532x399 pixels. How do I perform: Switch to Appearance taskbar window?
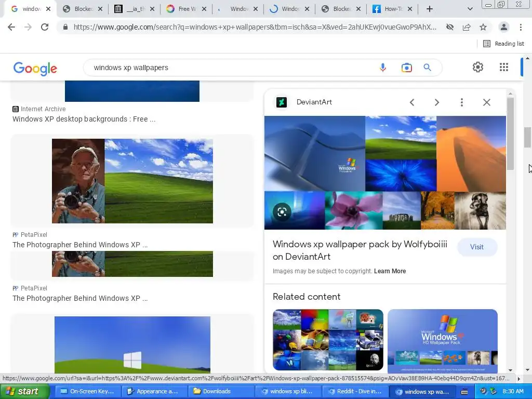point(154,391)
